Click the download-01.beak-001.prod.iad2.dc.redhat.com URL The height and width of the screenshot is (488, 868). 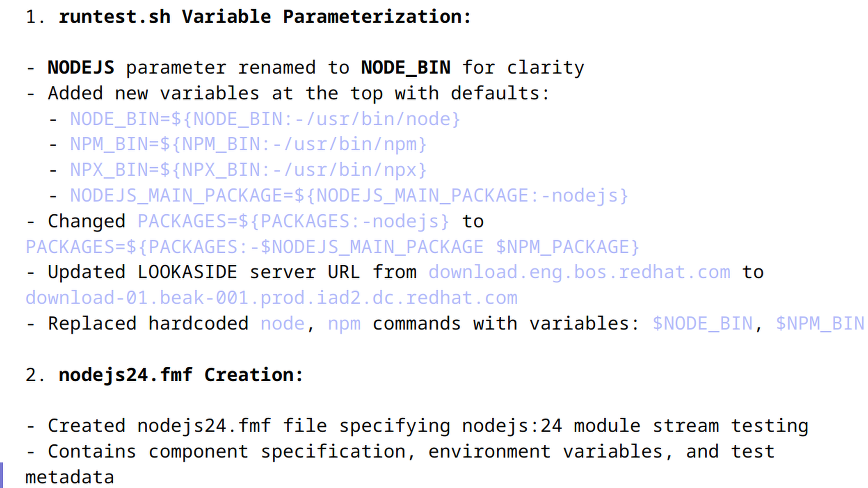point(271,298)
